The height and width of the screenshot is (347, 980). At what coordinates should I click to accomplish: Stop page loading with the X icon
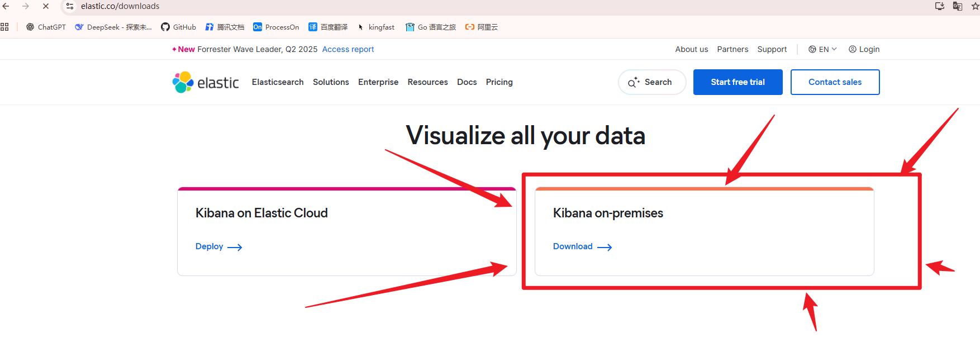46,6
